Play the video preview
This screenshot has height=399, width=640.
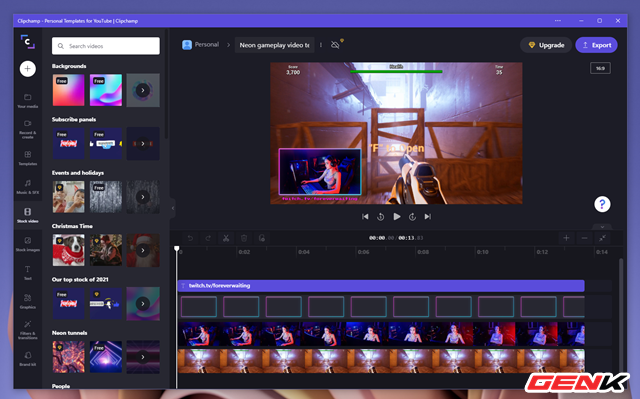click(x=396, y=217)
